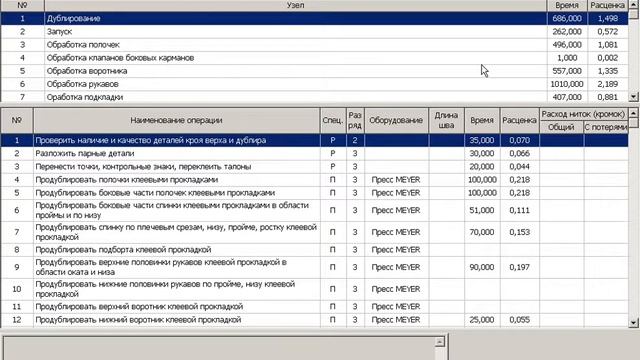Select Продублировать подборта клеевой прокладкой row
The width and height of the screenshot is (640, 360).
[314, 249]
